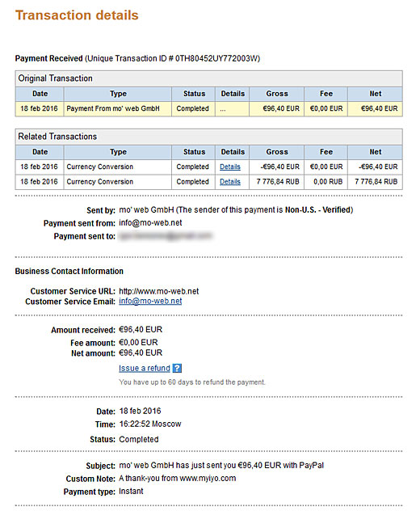The width and height of the screenshot is (420, 511).
Task: Click the Business Contact Information heading
Action: click(69, 271)
